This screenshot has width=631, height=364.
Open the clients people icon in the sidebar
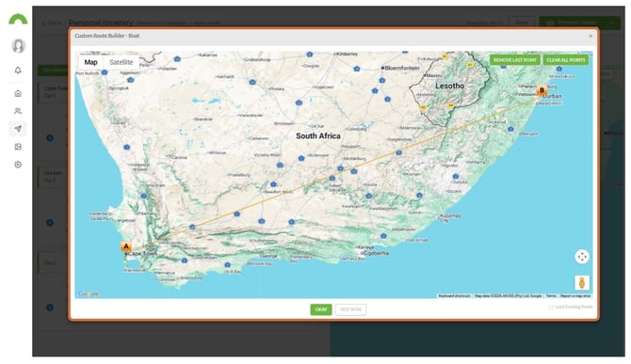(x=18, y=111)
